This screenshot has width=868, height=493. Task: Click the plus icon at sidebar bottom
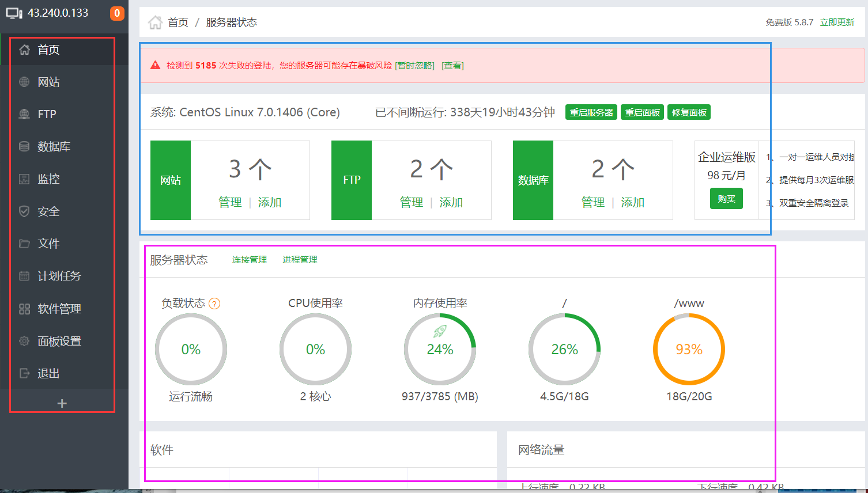coord(62,404)
